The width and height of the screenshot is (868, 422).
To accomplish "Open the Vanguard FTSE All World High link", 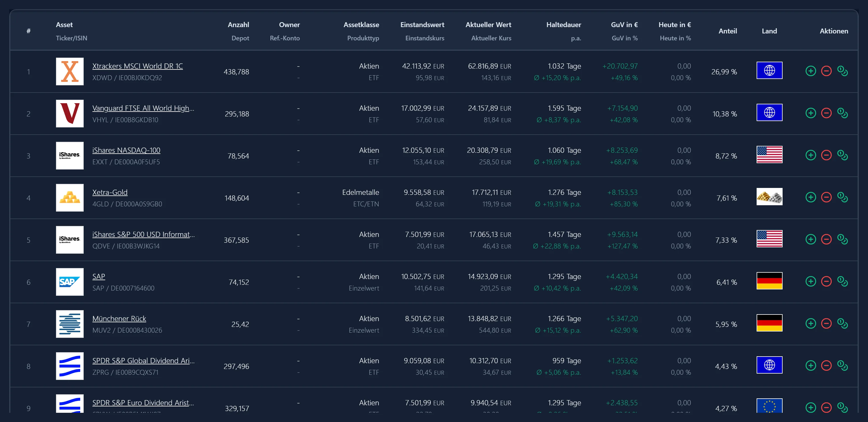I will coord(143,108).
